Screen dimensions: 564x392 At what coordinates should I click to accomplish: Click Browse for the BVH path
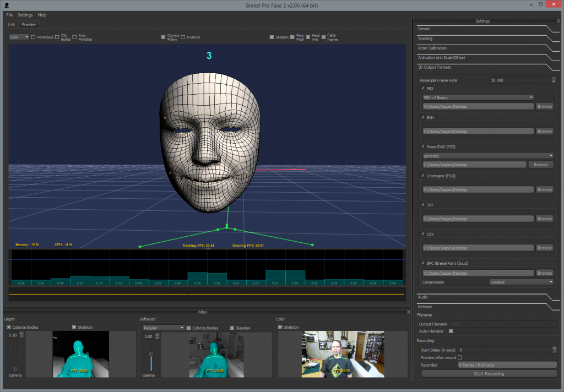pyautogui.click(x=544, y=131)
